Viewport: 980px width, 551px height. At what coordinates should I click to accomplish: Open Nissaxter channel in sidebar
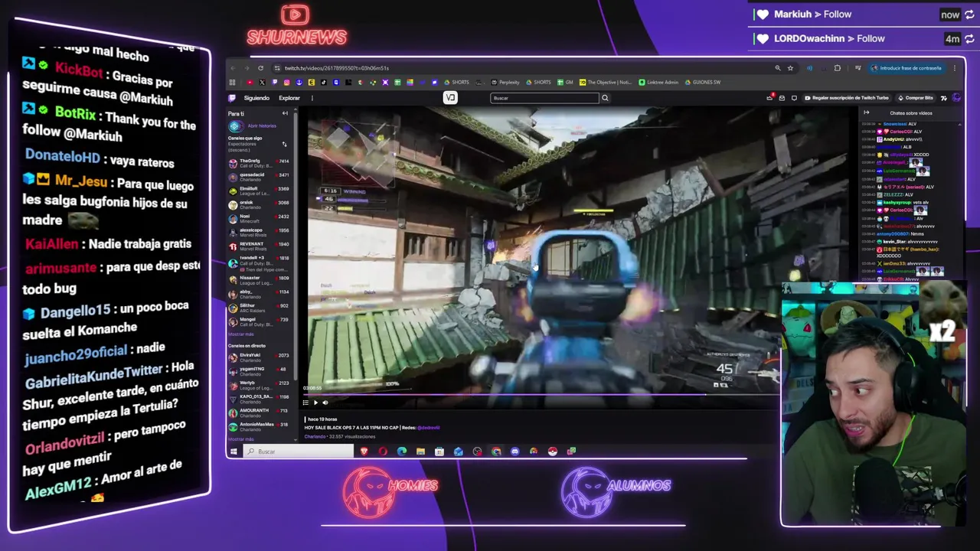(x=259, y=280)
